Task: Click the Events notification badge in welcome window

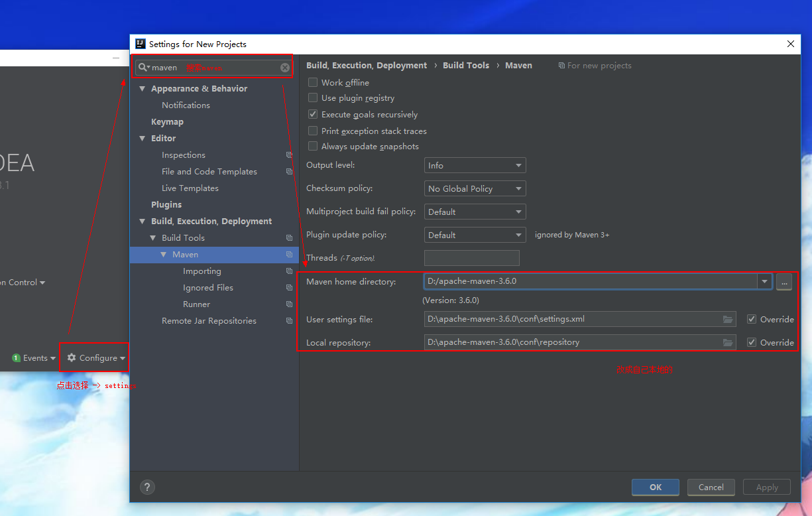Action: click(16, 358)
